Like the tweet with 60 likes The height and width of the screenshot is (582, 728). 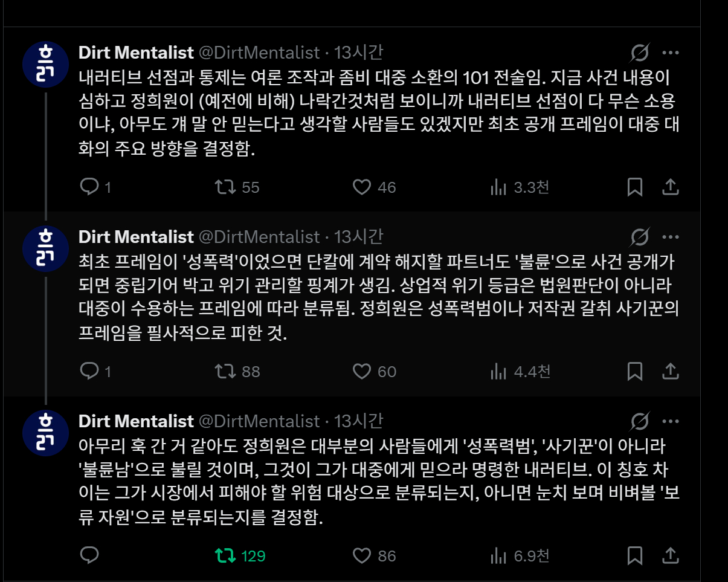coord(361,371)
